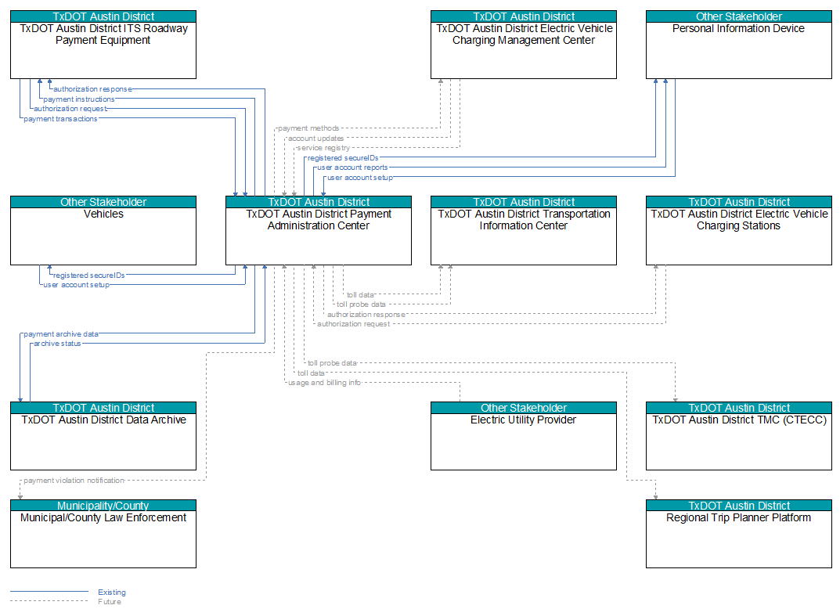This screenshot has width=840, height=616.
Task: Click the 'service registry' flow label
Action: pyautogui.click(x=323, y=148)
